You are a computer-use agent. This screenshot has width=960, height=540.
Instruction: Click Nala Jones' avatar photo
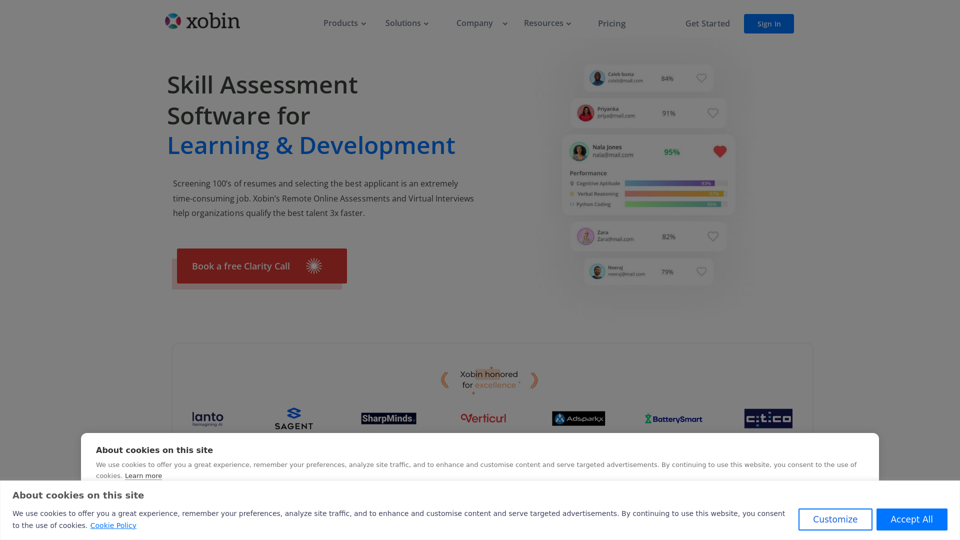pos(579,151)
